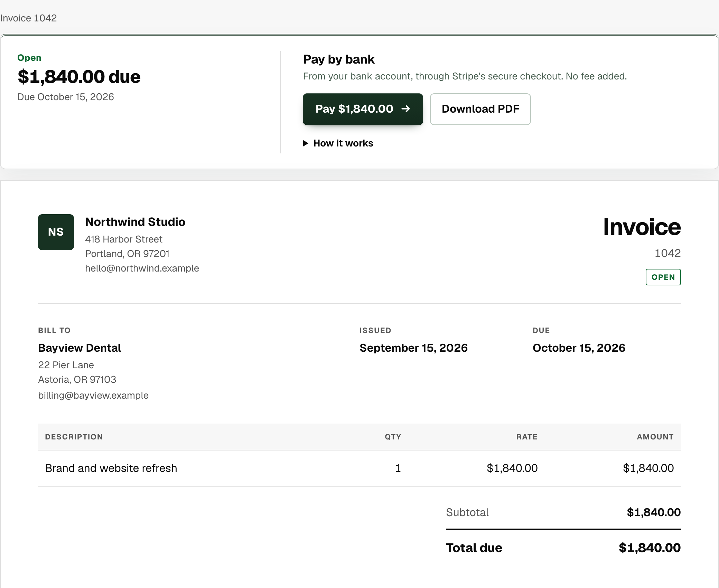This screenshot has width=719, height=588.
Task: Click the issued date September 15, 2026
Action: pos(413,348)
